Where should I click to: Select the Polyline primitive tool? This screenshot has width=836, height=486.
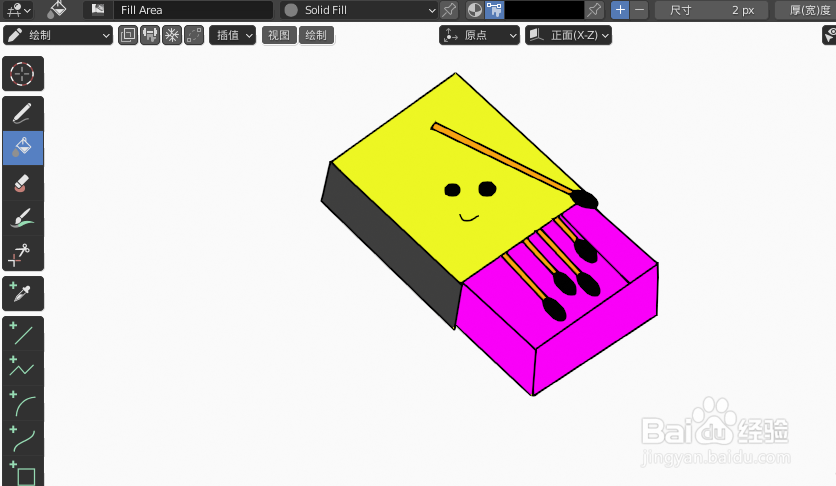pos(22,368)
